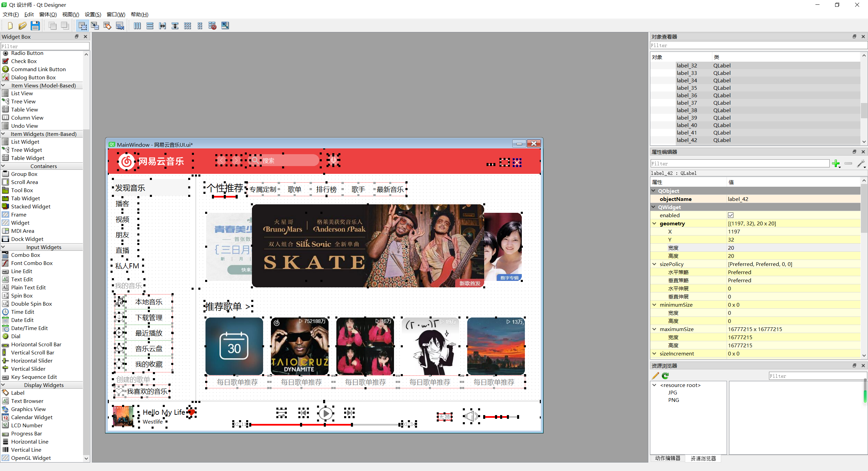The width and height of the screenshot is (868, 471).
Task: Add a dynamic property with the plus button
Action: [836, 164]
